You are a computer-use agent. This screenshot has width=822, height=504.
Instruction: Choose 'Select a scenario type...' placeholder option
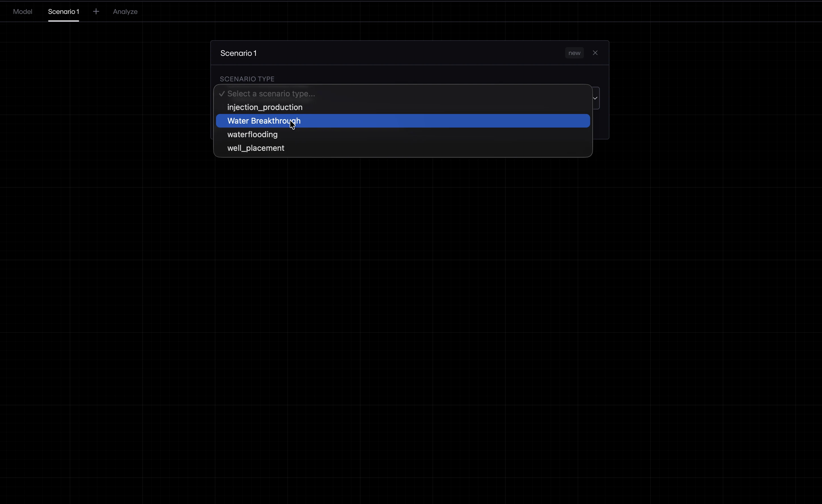[x=403, y=94]
